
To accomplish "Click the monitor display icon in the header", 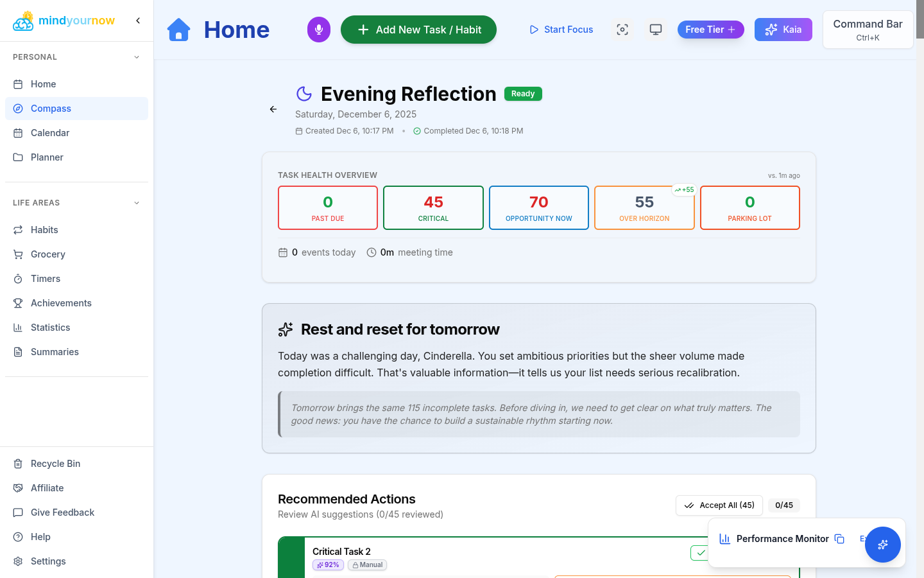I will 655,29.
